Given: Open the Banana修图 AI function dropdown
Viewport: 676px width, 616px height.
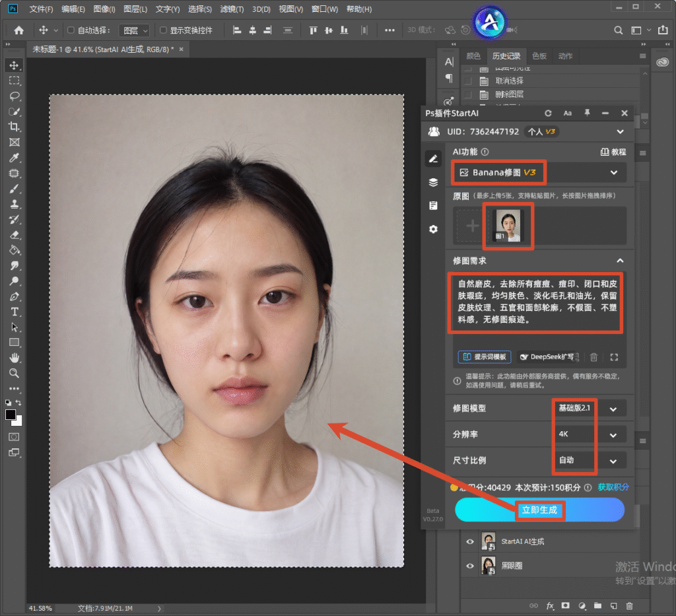Looking at the screenshot, I should pos(539,172).
